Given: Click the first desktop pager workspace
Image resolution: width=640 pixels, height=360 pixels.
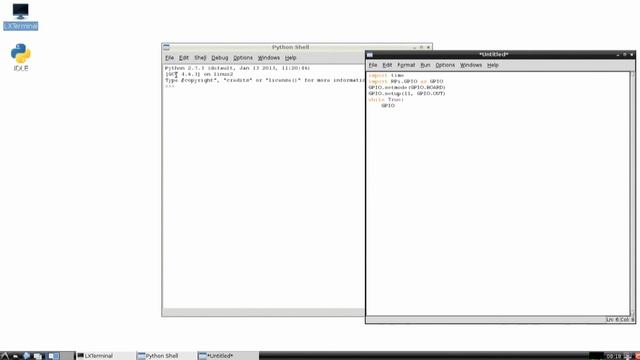Looking at the screenshot, I should pos(53,356).
